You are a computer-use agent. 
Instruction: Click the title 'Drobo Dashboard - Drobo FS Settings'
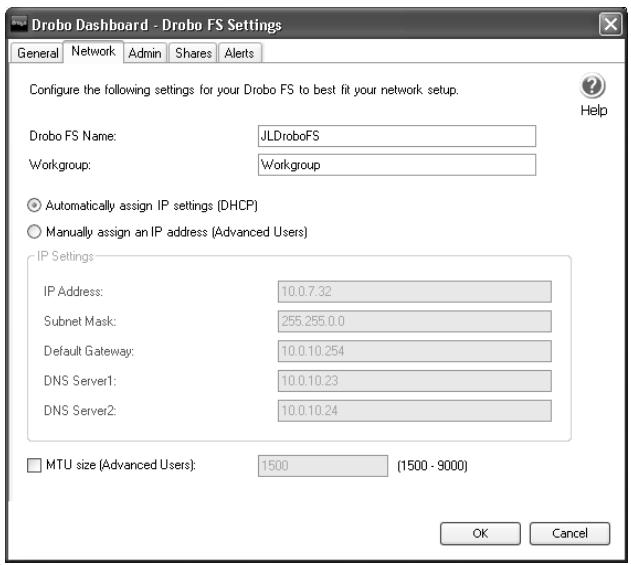pos(157,25)
